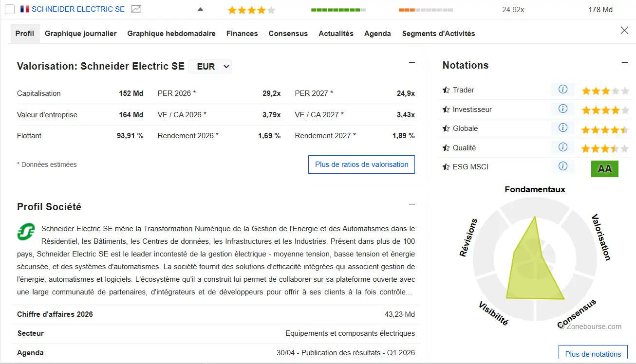Tick the Schneider Electric SE row checkbox

pos(10,9)
